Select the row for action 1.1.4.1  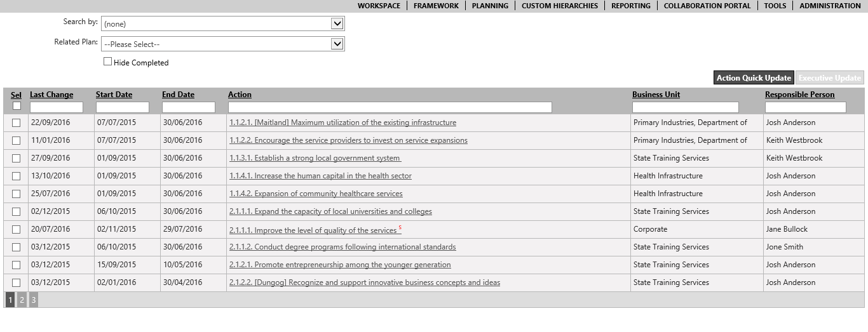[x=16, y=176]
